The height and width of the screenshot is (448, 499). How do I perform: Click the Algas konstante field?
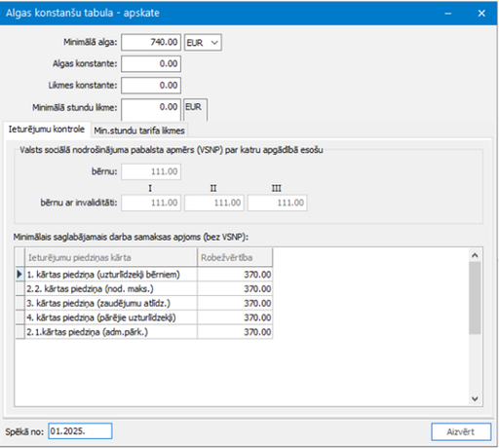point(151,64)
